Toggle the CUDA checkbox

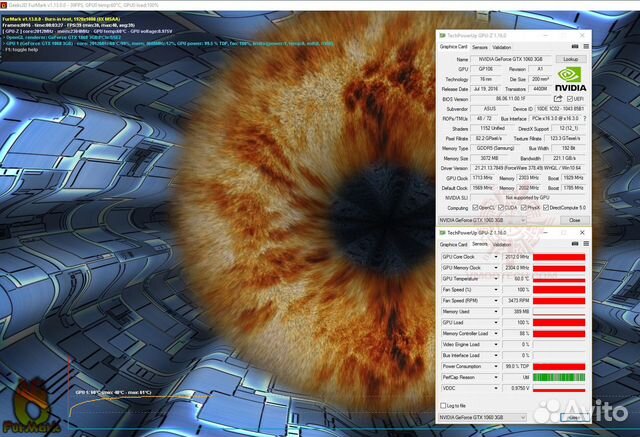[x=501, y=208]
